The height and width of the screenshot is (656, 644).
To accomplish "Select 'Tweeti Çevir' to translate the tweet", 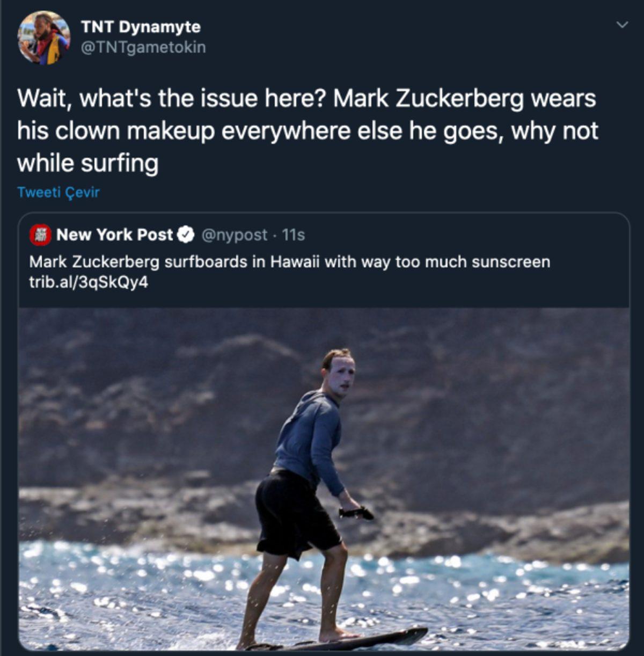I will (x=58, y=191).
